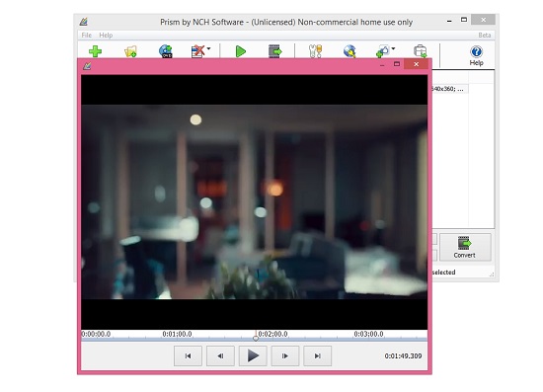Click the Share thumbs-up icon

pyautogui.click(x=383, y=51)
